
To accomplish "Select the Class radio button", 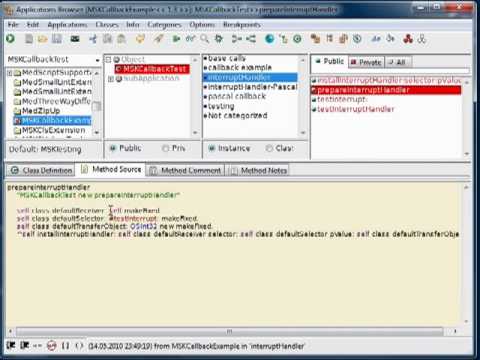I will (269, 148).
